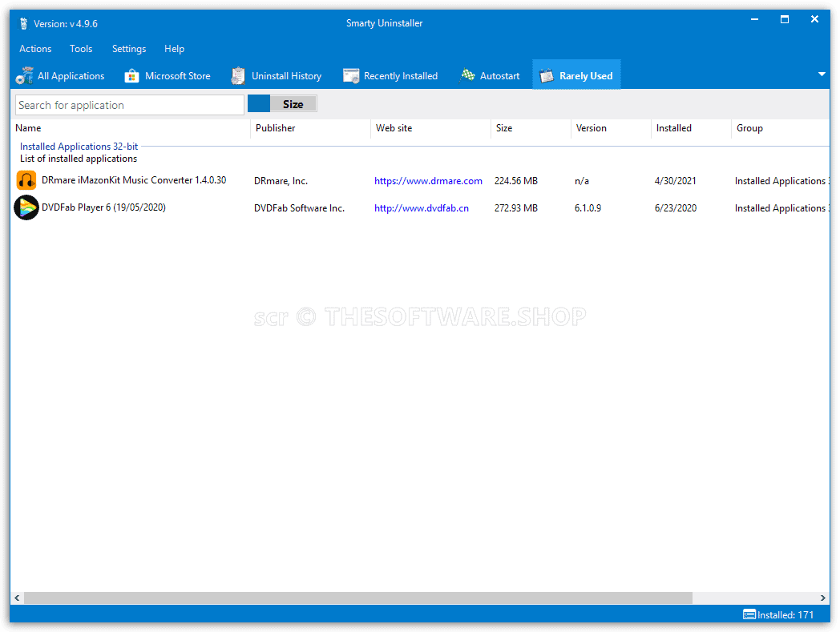
Task: Click the horizontal scrollbar right arrow
Action: [823, 598]
